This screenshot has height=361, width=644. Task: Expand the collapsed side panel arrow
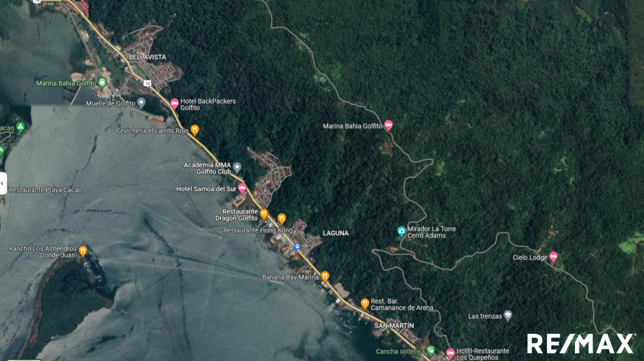point(2,183)
